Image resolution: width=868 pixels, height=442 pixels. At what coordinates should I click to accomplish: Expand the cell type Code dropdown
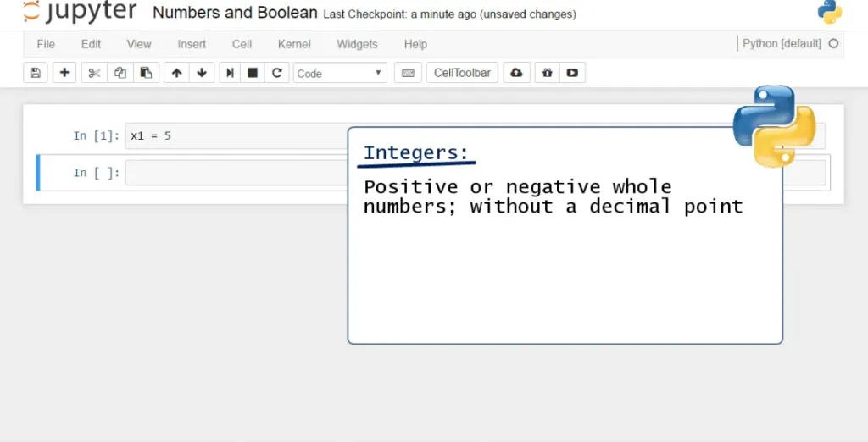(340, 73)
